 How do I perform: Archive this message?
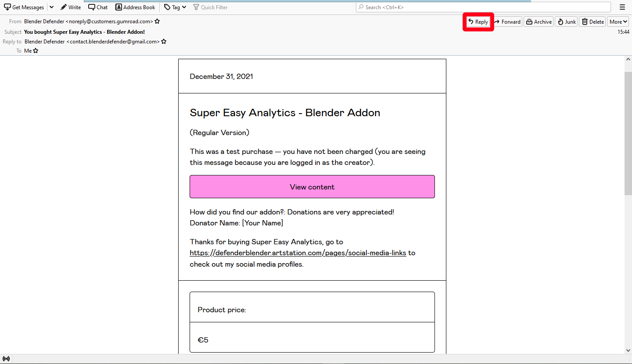point(539,22)
